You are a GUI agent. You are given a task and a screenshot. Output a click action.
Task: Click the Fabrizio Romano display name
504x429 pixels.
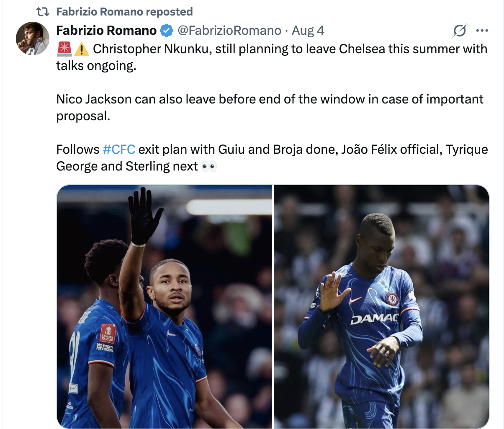point(106,31)
